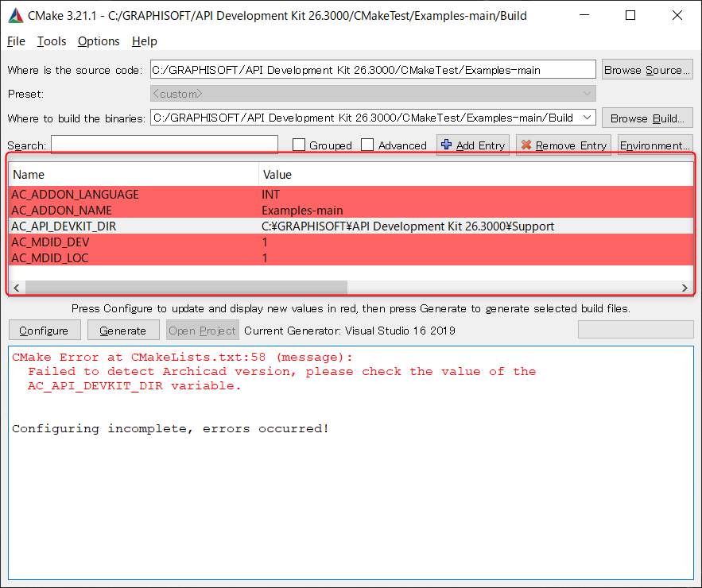Click Browse Source button
Screen dimensions: 702x588
tap(647, 70)
